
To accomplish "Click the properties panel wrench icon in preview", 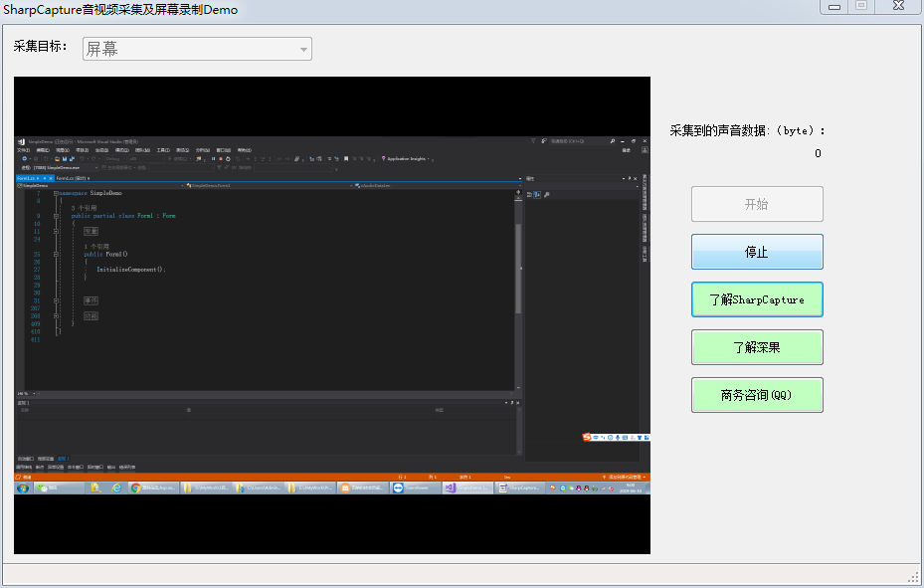I will (x=547, y=194).
